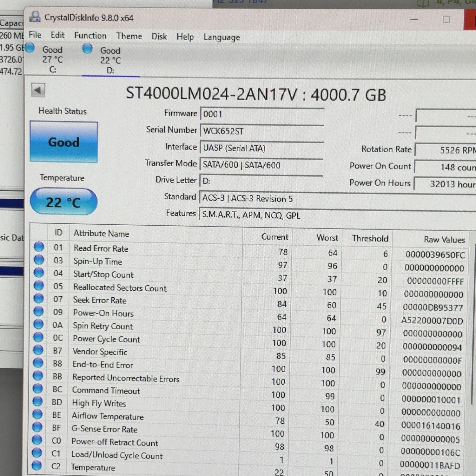Open the Theme menu
This screenshot has width=476, height=476.
coord(129,36)
